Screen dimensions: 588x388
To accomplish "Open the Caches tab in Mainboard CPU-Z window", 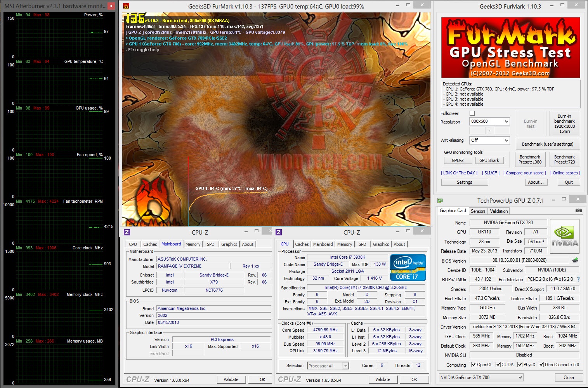I will [x=150, y=244].
